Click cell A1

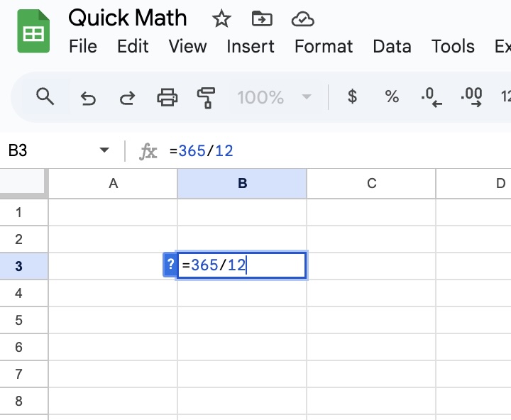[x=113, y=212]
